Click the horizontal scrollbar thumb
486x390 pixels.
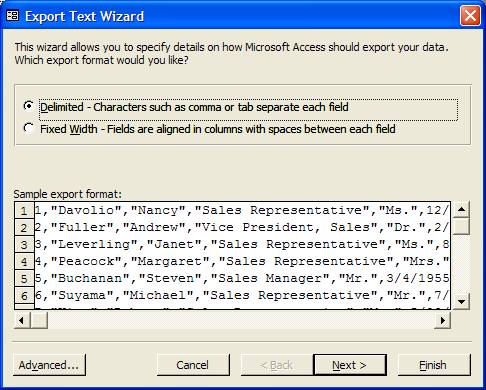pos(39,321)
